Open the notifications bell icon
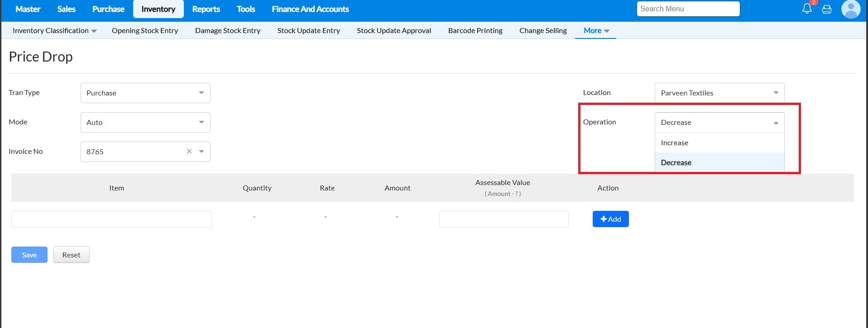868x328 pixels. [806, 9]
